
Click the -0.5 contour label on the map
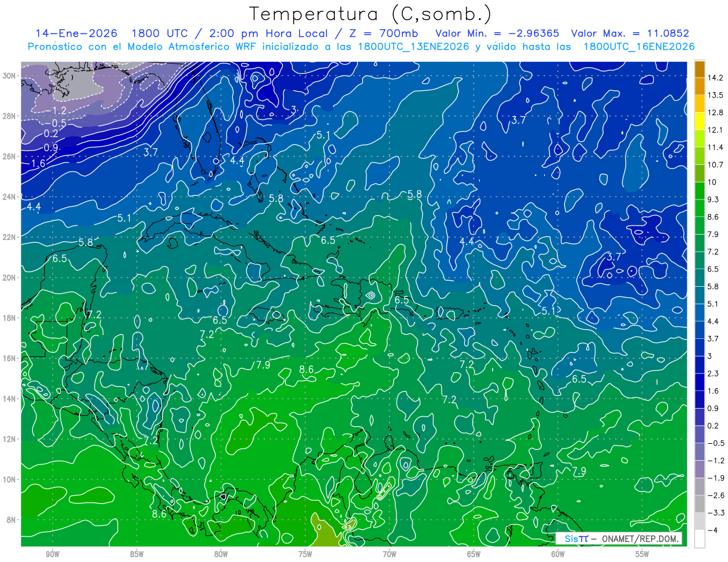(x=56, y=122)
